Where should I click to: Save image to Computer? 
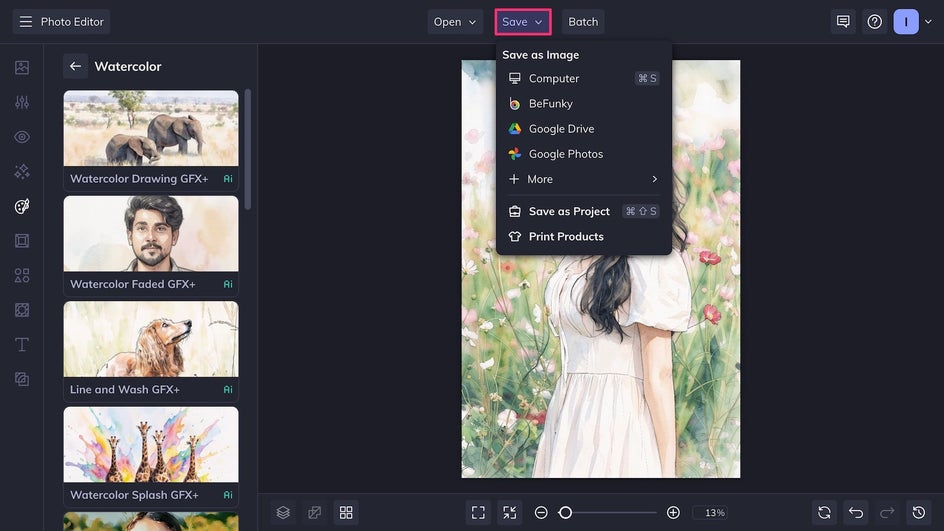pos(583,78)
